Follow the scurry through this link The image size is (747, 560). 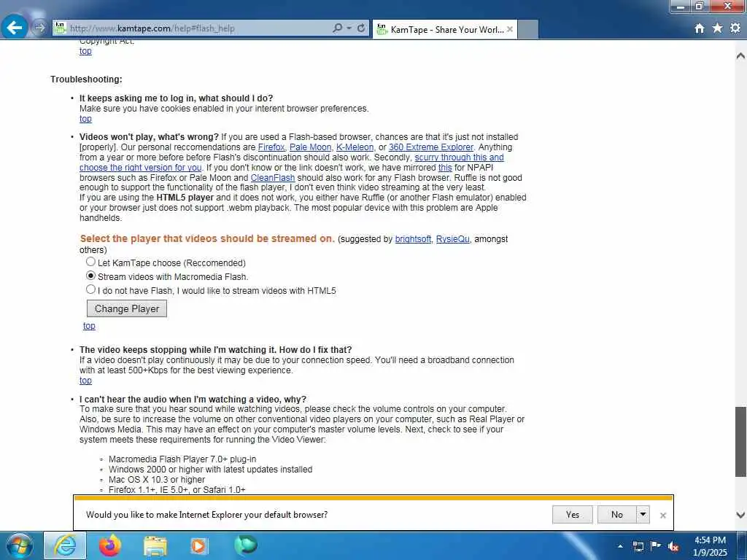459,157
